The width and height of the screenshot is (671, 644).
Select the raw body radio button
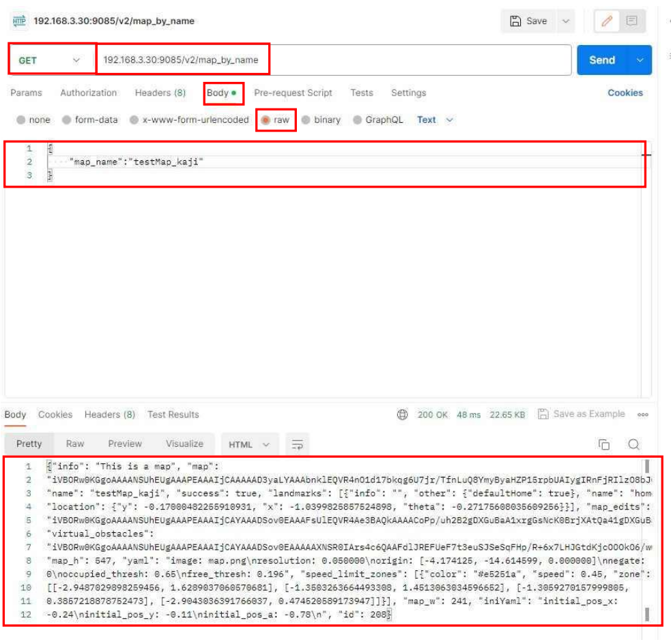266,120
